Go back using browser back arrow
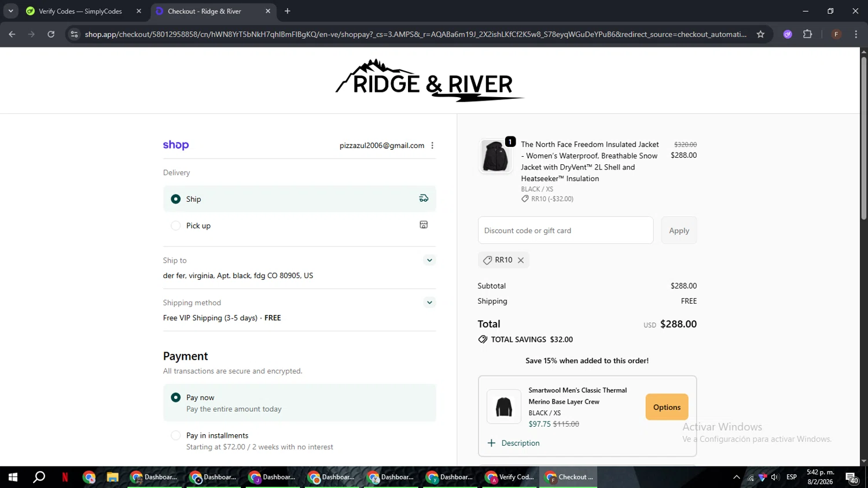This screenshot has width=868, height=488. (x=12, y=34)
